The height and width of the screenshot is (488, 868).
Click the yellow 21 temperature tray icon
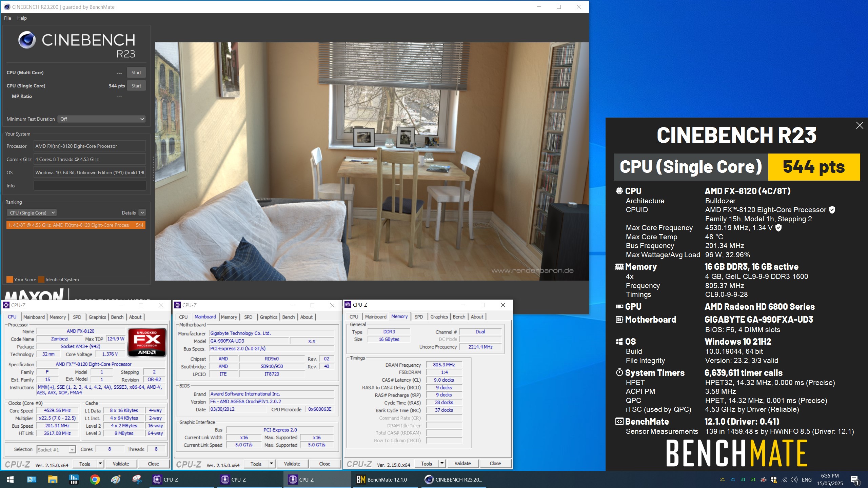pyautogui.click(x=723, y=480)
